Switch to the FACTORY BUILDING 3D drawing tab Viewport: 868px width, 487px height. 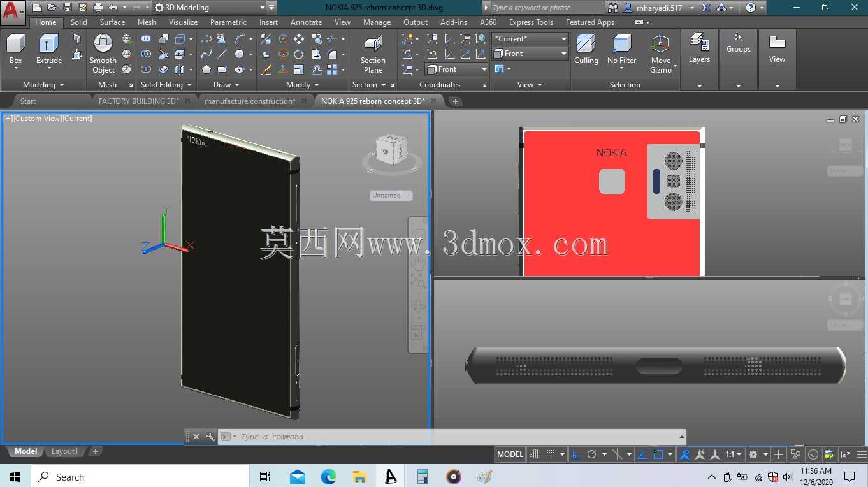tap(139, 101)
